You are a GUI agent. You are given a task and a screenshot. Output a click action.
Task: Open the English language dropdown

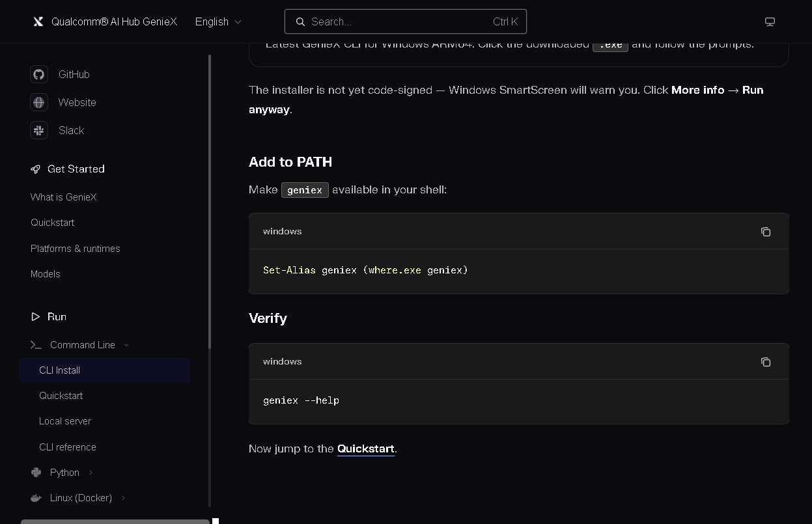click(x=218, y=21)
